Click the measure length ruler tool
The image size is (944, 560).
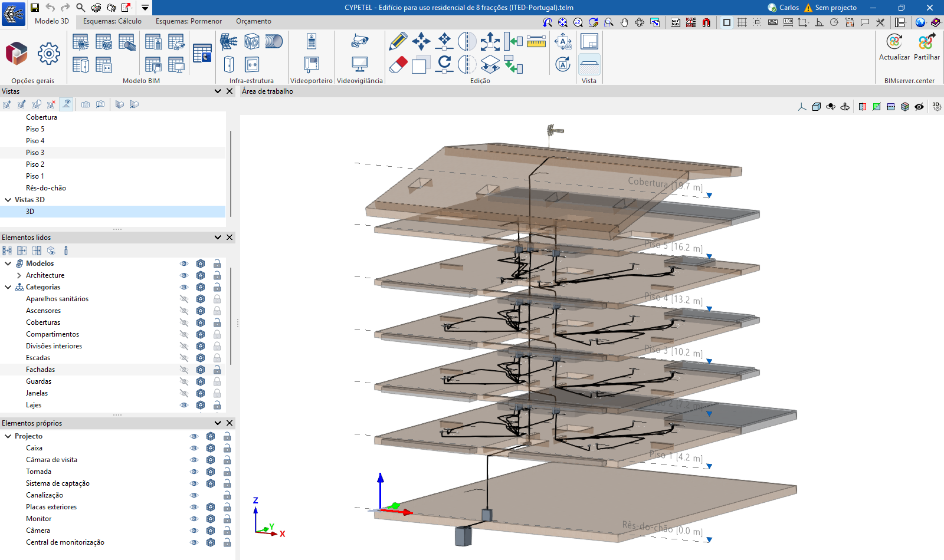pos(536,41)
